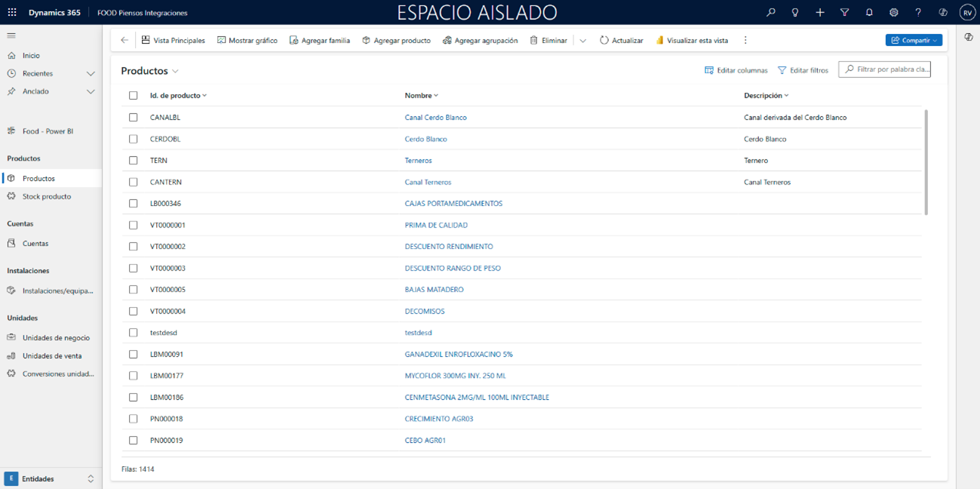This screenshot has width=980, height=489.
Task: Click the back arrow in command bar
Action: click(124, 41)
